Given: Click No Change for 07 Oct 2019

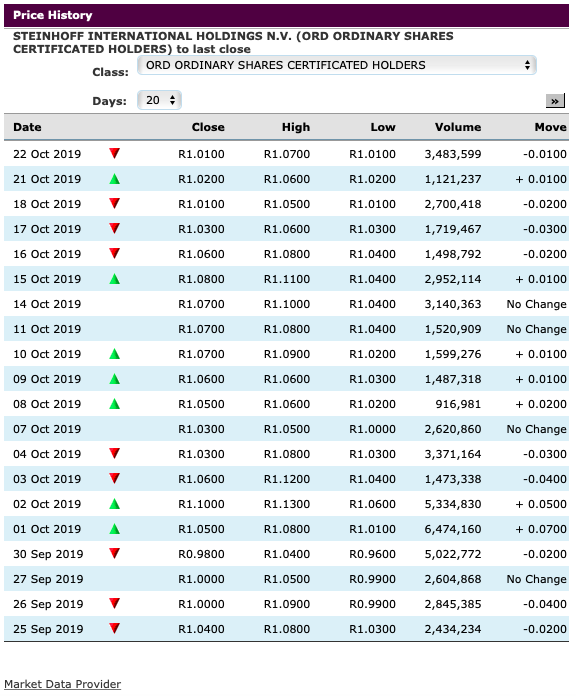Looking at the screenshot, I should click(537, 429).
